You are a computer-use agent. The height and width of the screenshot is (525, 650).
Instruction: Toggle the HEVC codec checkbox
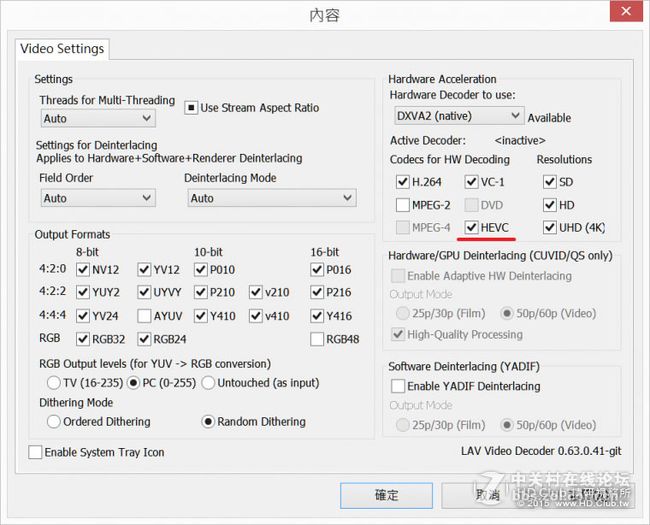click(471, 227)
